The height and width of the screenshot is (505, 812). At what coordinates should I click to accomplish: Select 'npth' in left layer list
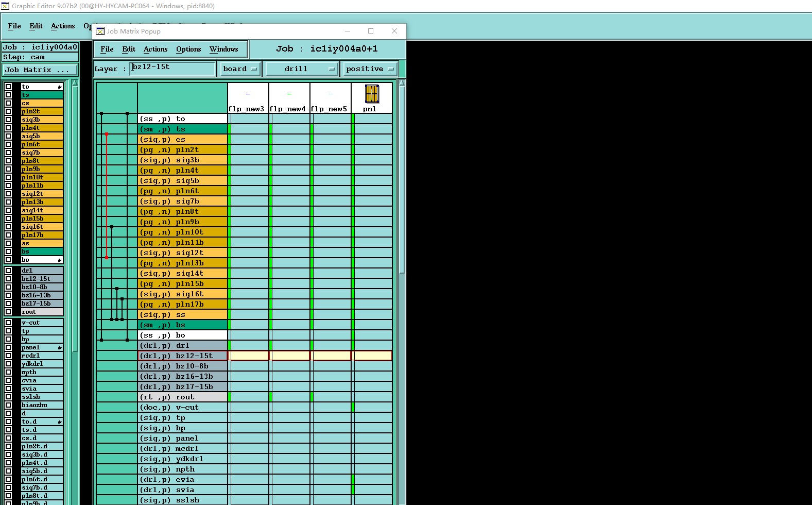(x=42, y=372)
